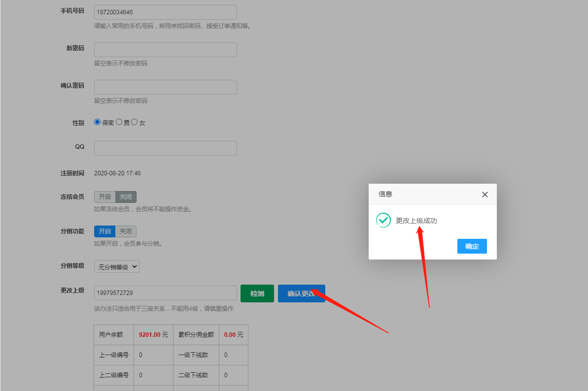Select the 保密 gender radio button

[x=98, y=122]
